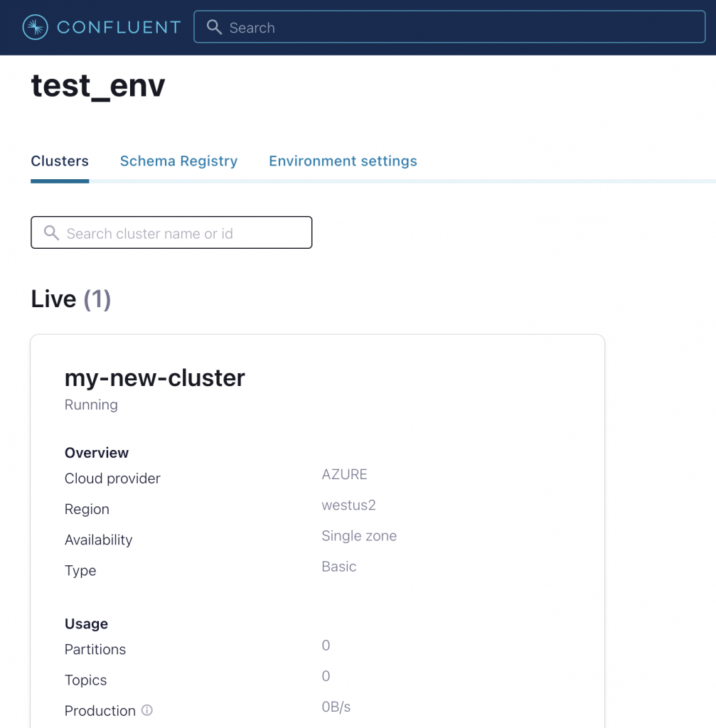This screenshot has height=728, width=716.
Task: Focus the Search cluster name or id field
Action: [x=171, y=232]
